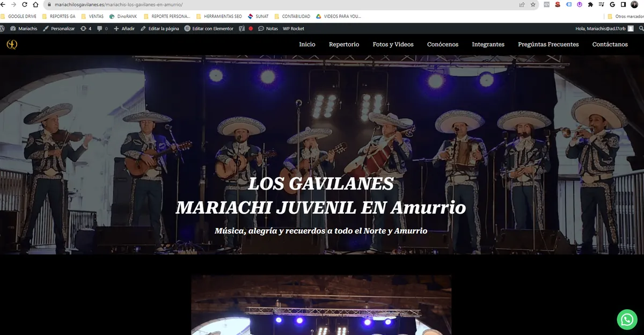
Task: Open the updates counter showing 4
Action: (86, 28)
